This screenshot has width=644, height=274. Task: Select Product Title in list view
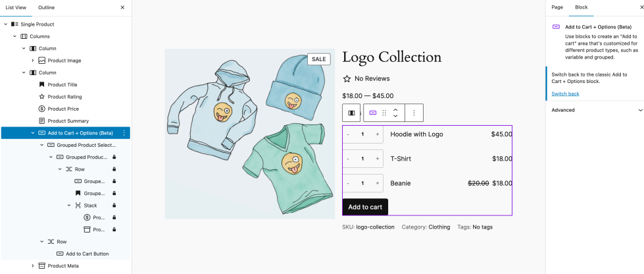click(62, 85)
